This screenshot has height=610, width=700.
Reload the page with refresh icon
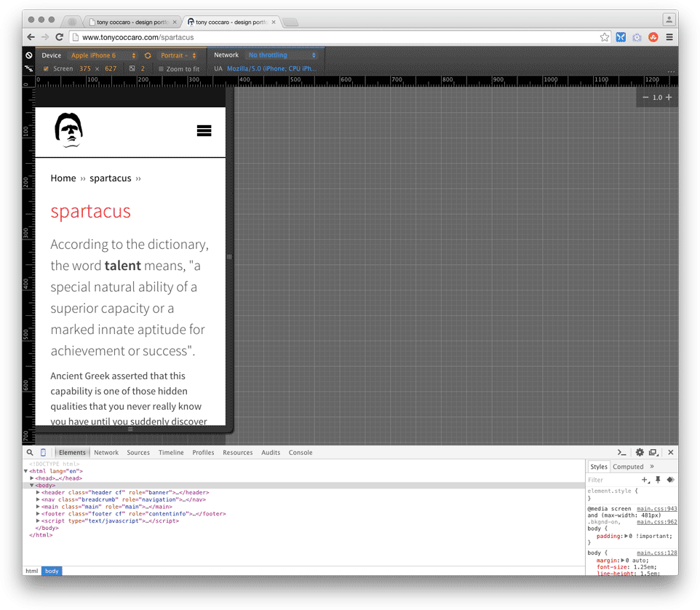click(60, 37)
